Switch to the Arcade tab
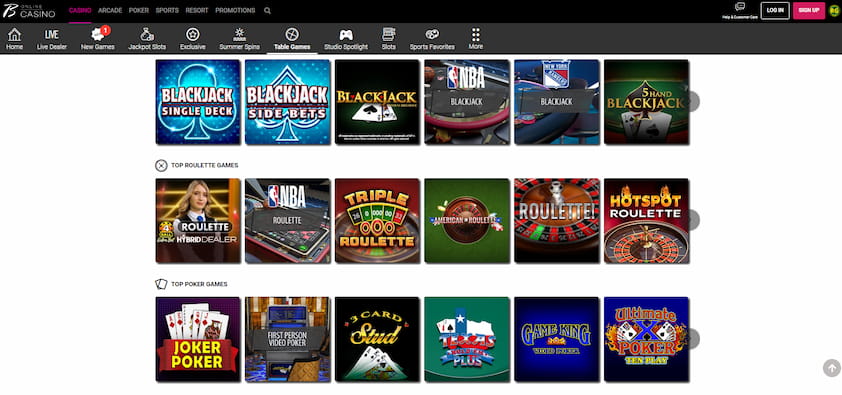Image resolution: width=842 pixels, height=395 pixels. tap(110, 10)
